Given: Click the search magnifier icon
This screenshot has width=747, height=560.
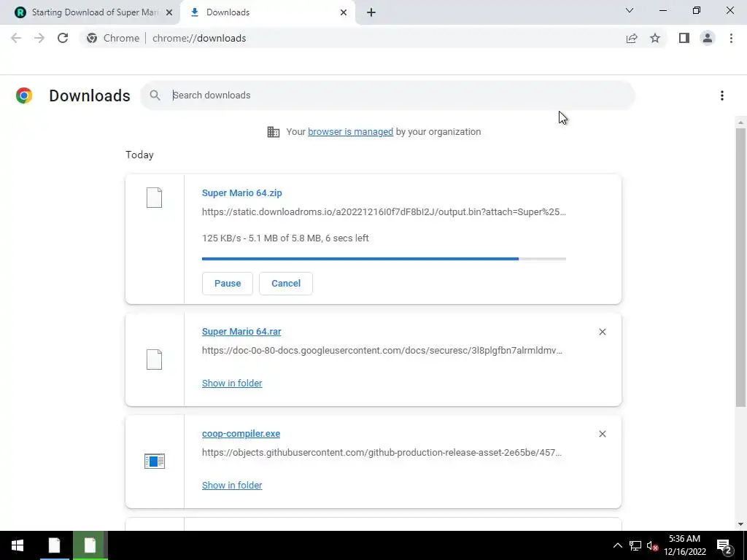Looking at the screenshot, I should click(x=155, y=96).
